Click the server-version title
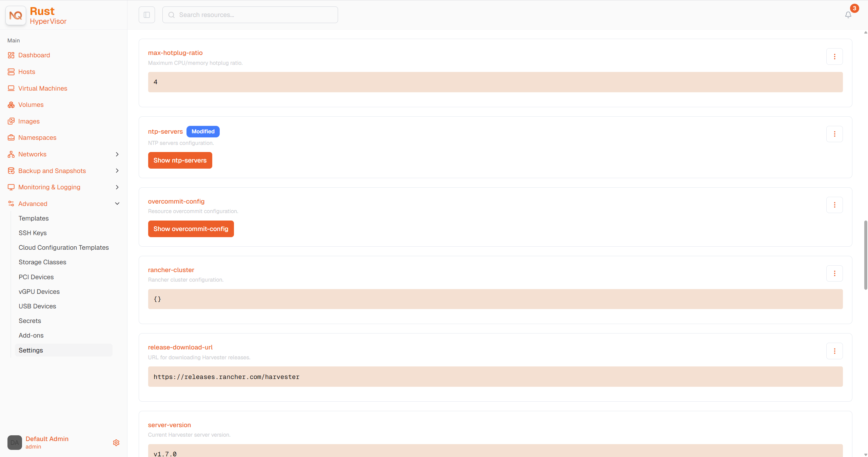The height and width of the screenshot is (457, 868). [170, 425]
